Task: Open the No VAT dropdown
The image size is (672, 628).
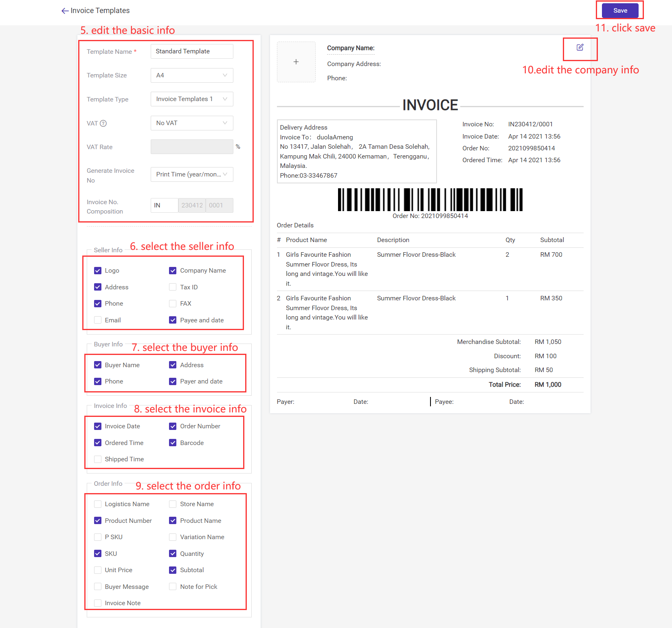Action: [x=191, y=123]
